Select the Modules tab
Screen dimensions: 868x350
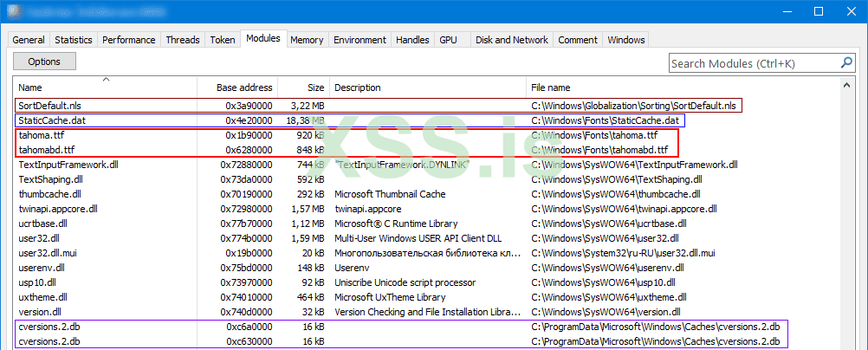(263, 39)
